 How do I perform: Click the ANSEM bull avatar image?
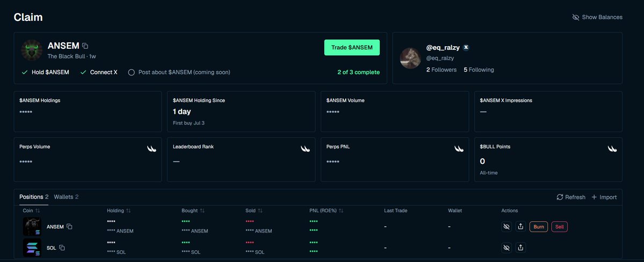click(x=32, y=50)
